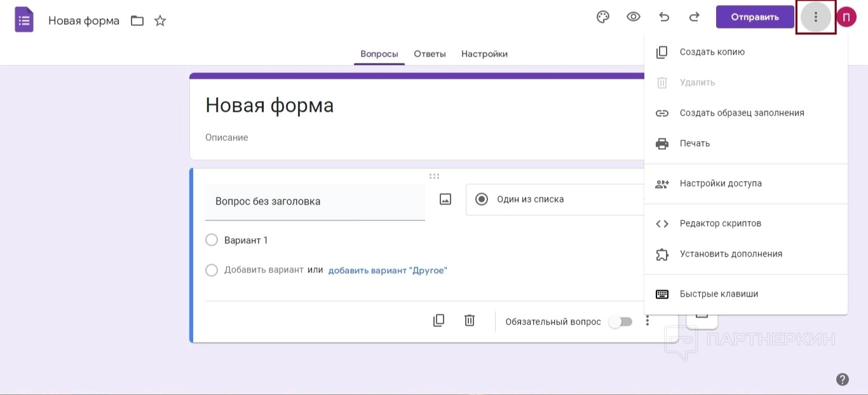Add image to the question
Image resolution: width=868 pixels, height=395 pixels.
coord(445,199)
